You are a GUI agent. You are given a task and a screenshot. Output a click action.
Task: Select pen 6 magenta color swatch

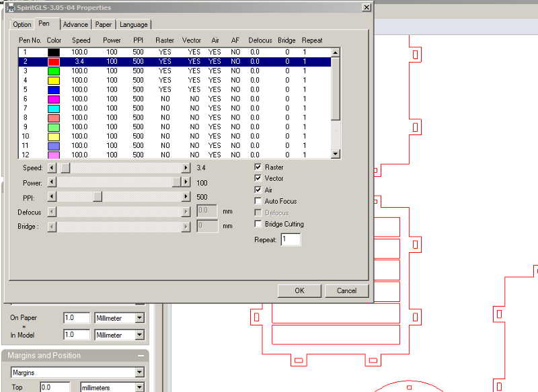pyautogui.click(x=54, y=99)
